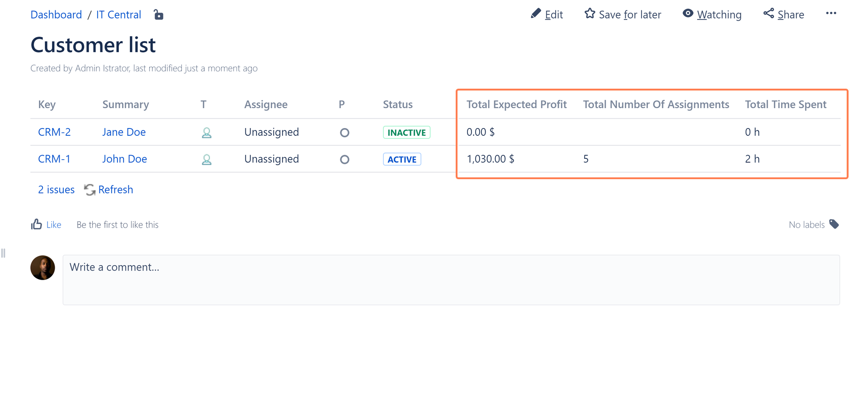Screen dimensions: 868x395
Task: Click the Share icon
Action: click(769, 14)
